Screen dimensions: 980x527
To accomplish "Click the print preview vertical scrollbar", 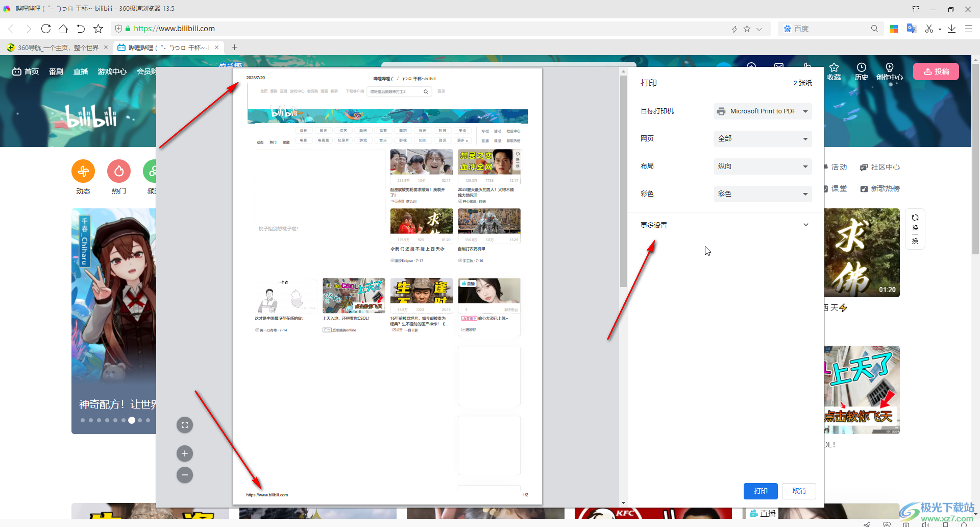I will 623,181.
